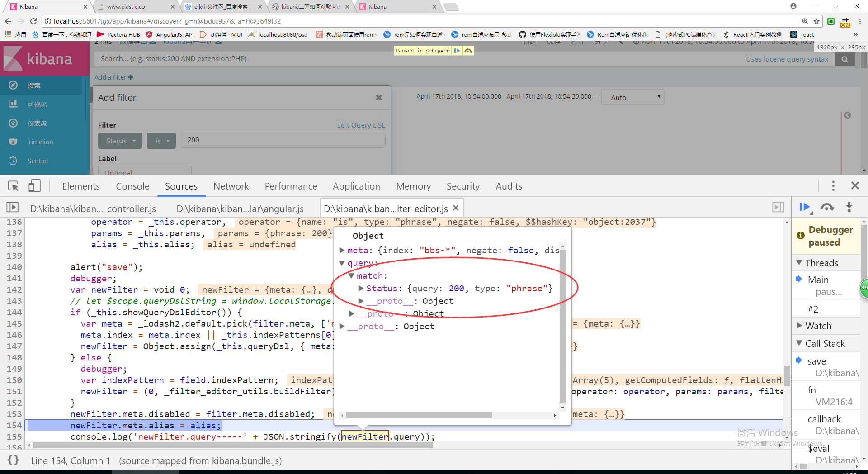
Task: Click the source editor horizontal scrollbar
Action: point(232,446)
